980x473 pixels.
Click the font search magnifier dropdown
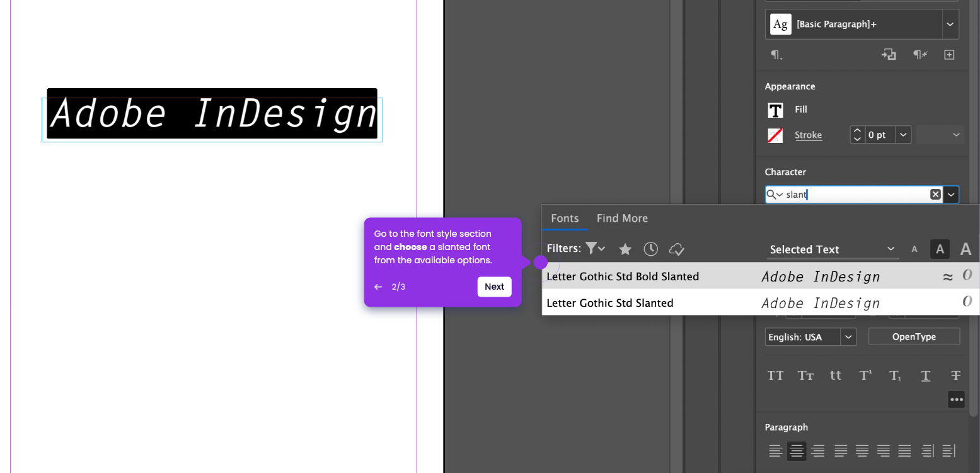[775, 195]
